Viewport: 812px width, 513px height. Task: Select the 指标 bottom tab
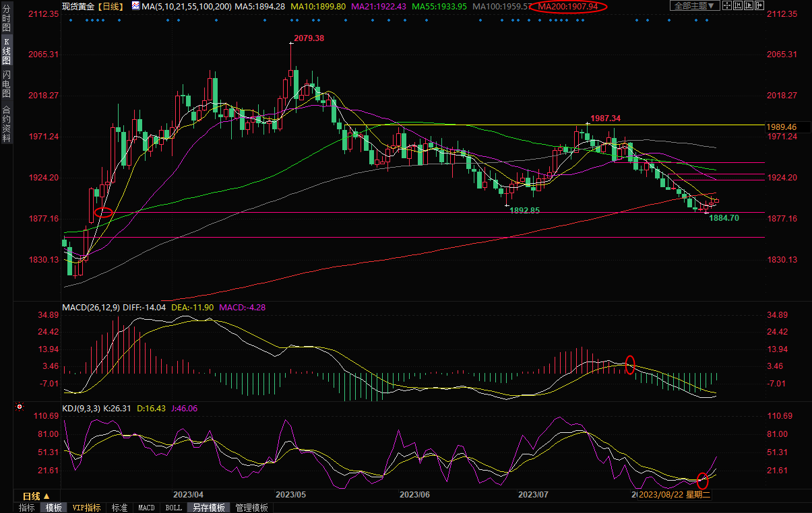click(27, 508)
